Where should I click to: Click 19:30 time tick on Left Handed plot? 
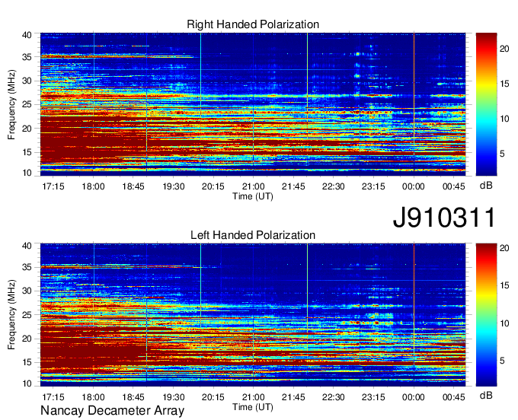[x=174, y=397]
